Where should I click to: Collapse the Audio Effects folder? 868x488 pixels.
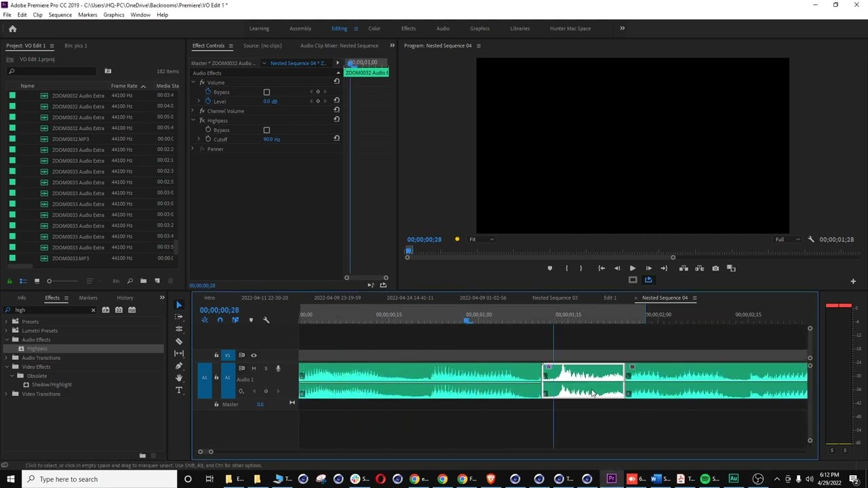[x=7, y=340]
